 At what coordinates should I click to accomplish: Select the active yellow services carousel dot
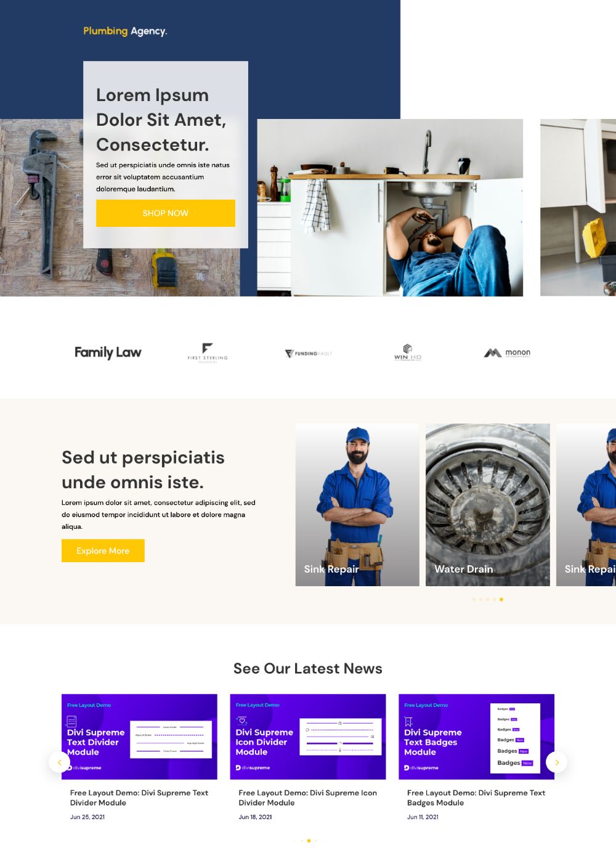(501, 599)
